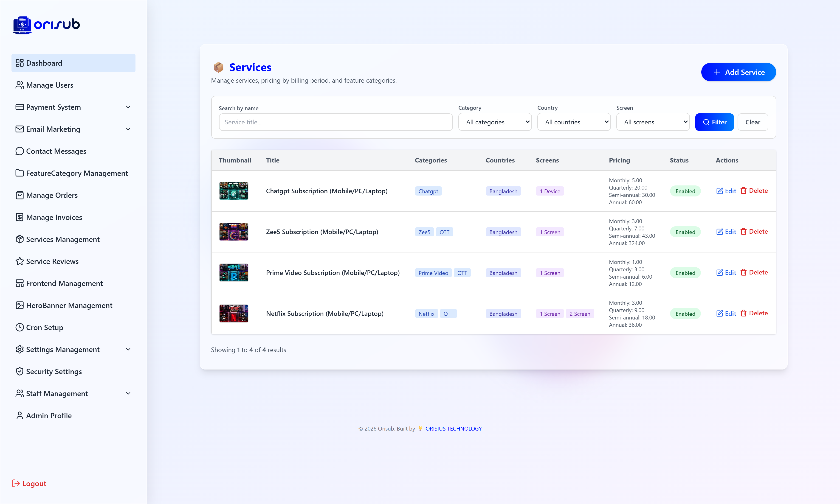Go to Admin Profile page

tap(73, 416)
